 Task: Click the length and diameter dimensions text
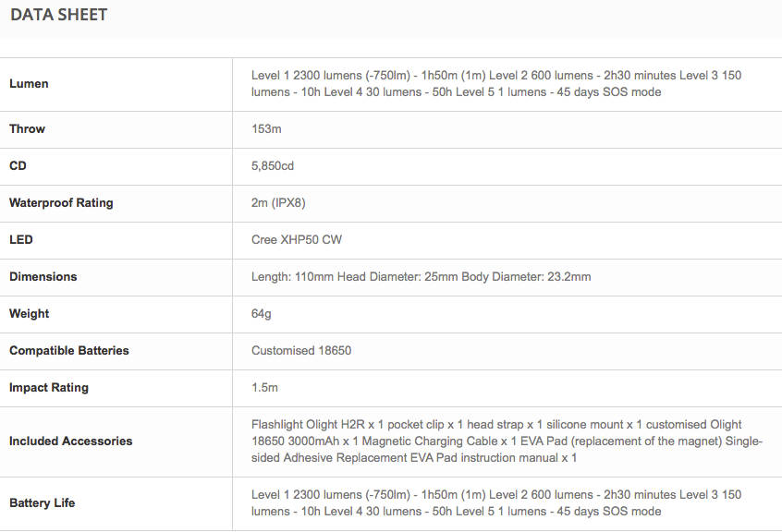421,277
